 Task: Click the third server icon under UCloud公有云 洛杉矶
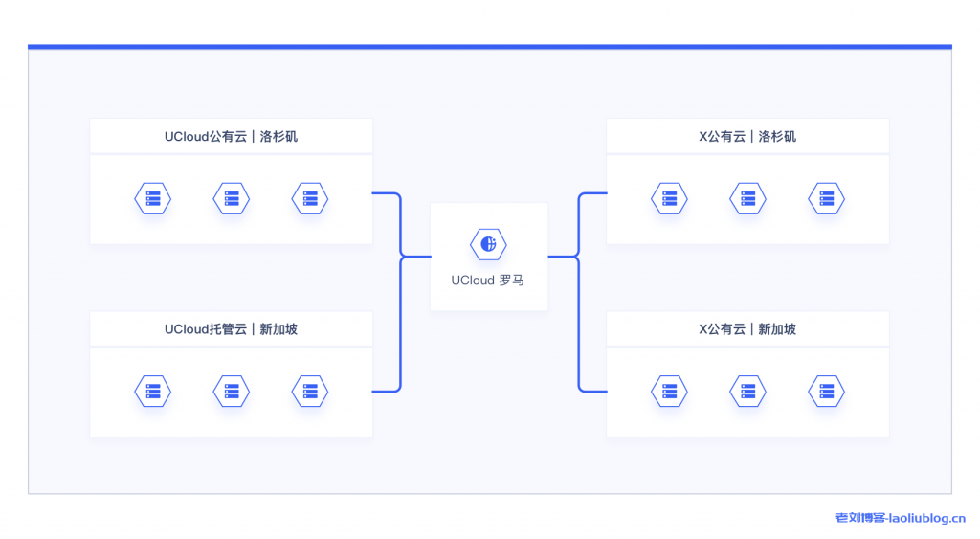click(x=309, y=199)
